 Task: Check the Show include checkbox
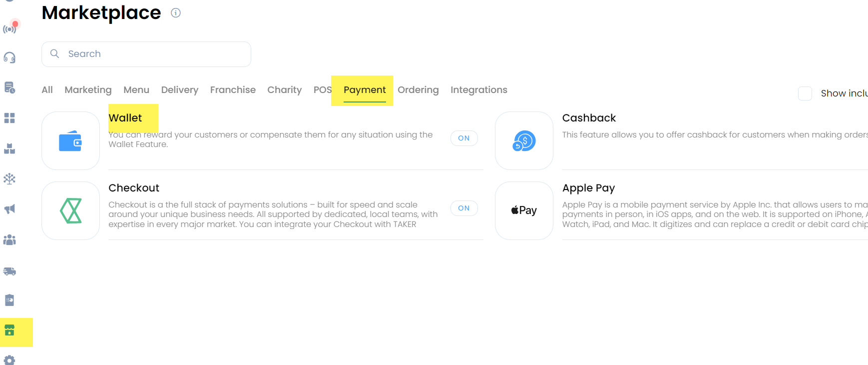(x=805, y=93)
